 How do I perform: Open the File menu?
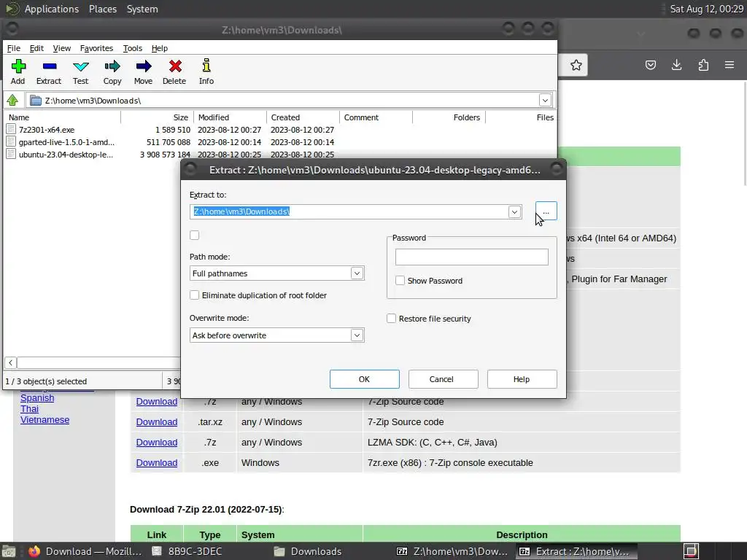click(14, 48)
